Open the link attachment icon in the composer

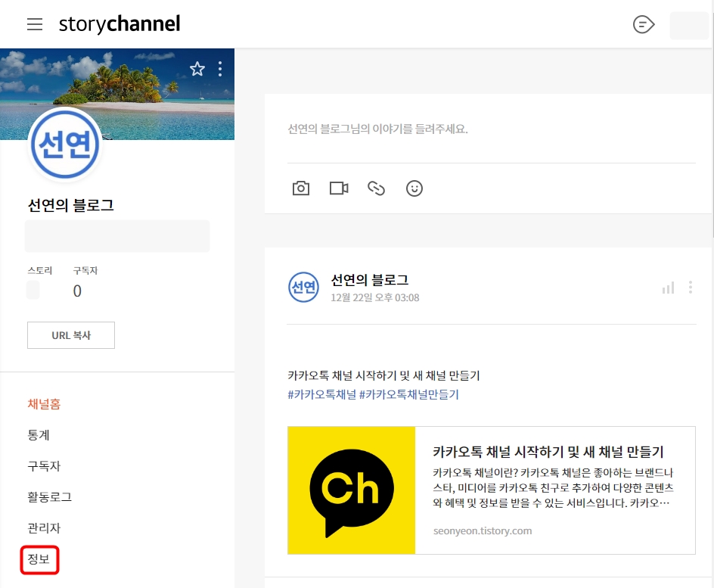[376, 188]
